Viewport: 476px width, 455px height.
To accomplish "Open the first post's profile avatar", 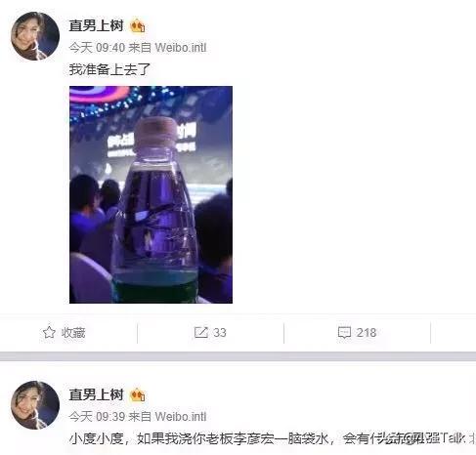I will point(35,36).
